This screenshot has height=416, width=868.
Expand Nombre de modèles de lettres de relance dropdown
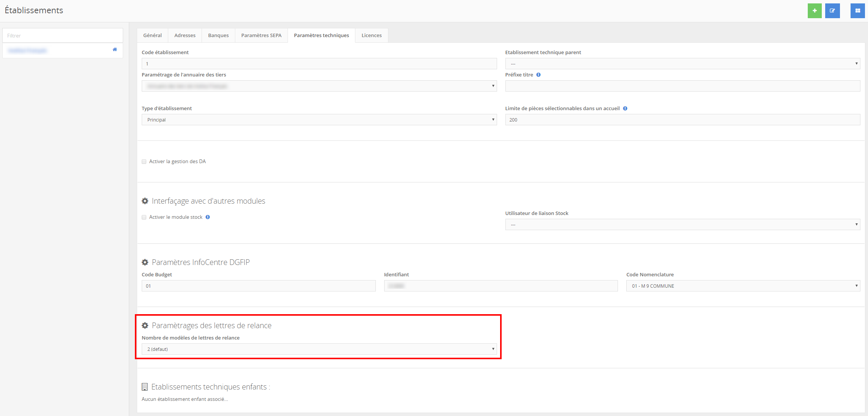pos(319,349)
